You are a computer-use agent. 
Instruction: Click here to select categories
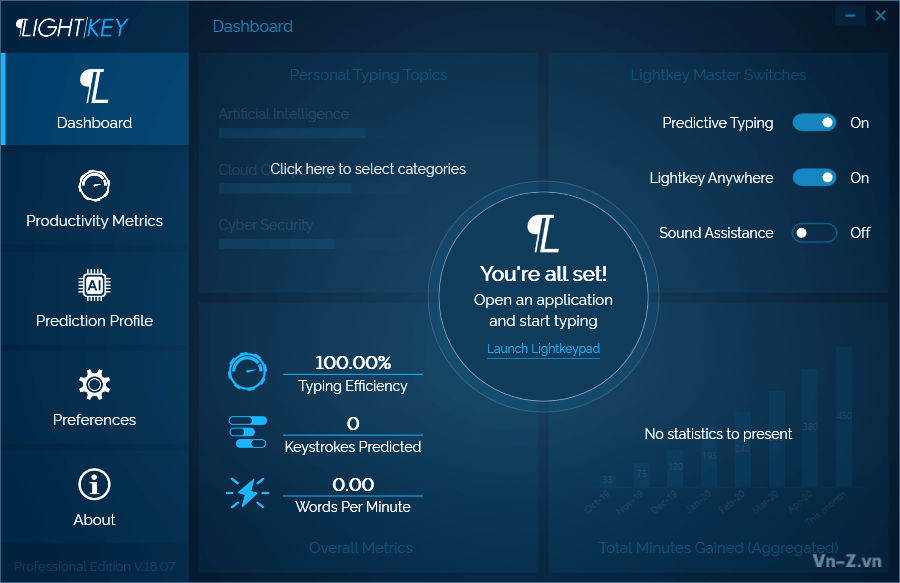pyautogui.click(x=368, y=169)
